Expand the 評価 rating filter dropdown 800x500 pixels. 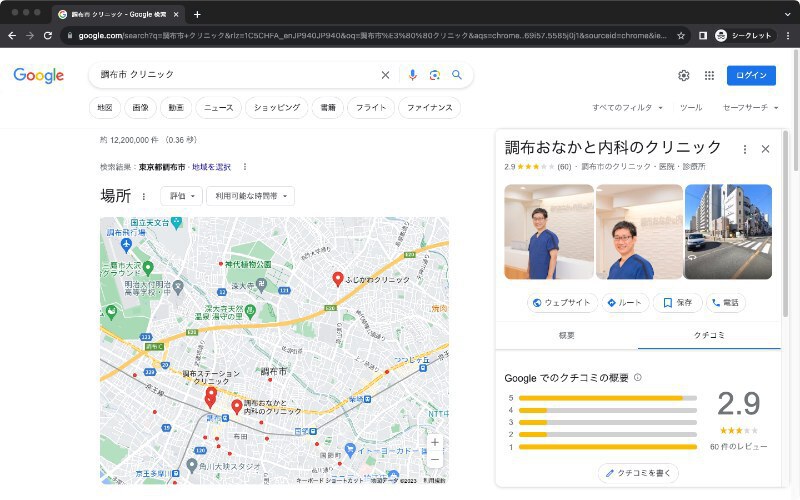(181, 196)
